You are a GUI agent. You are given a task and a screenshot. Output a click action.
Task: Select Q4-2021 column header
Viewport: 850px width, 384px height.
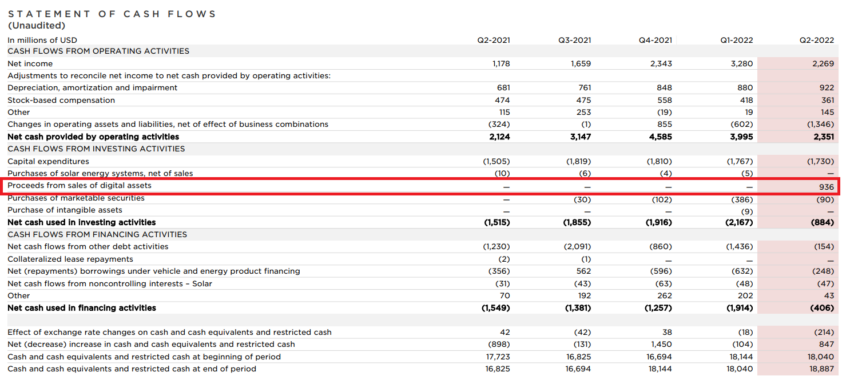click(656, 40)
